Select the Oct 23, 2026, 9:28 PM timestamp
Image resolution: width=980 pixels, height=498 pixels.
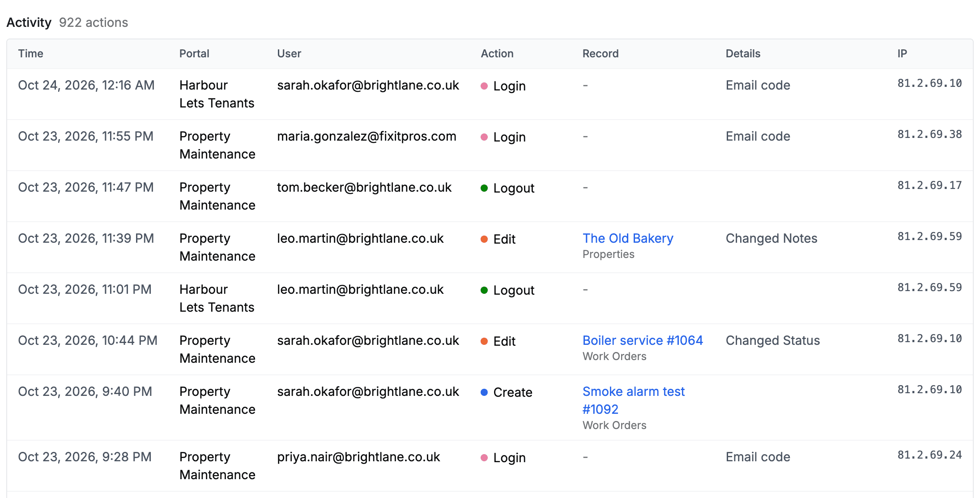click(85, 457)
